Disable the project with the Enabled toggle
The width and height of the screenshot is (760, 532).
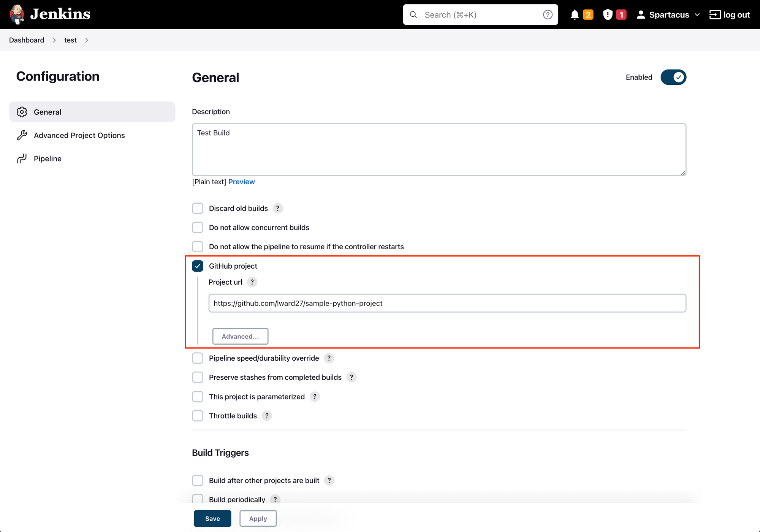pos(673,77)
